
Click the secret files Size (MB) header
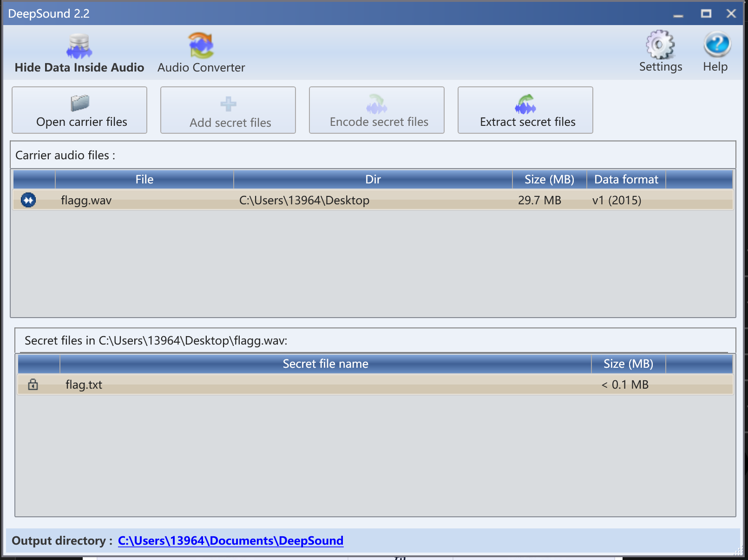click(x=629, y=364)
